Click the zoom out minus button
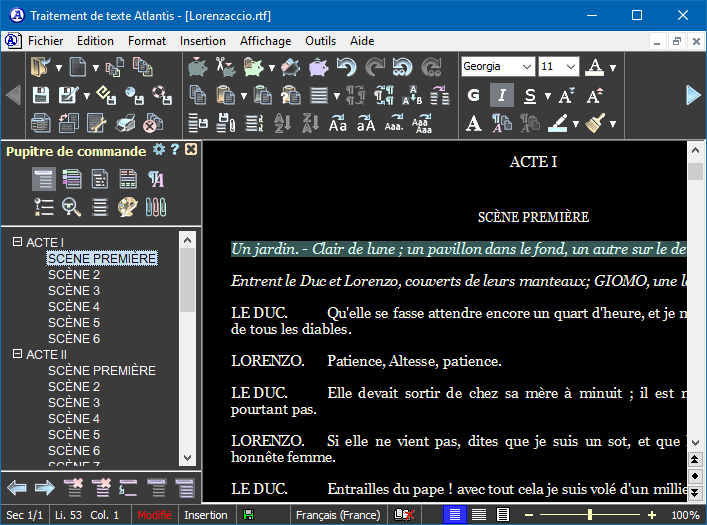 [529, 515]
